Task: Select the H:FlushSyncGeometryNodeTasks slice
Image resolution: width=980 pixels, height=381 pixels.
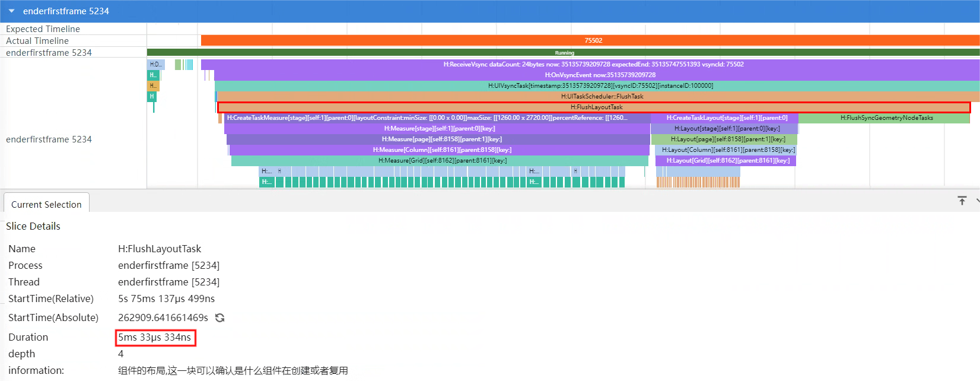Action: (884, 118)
